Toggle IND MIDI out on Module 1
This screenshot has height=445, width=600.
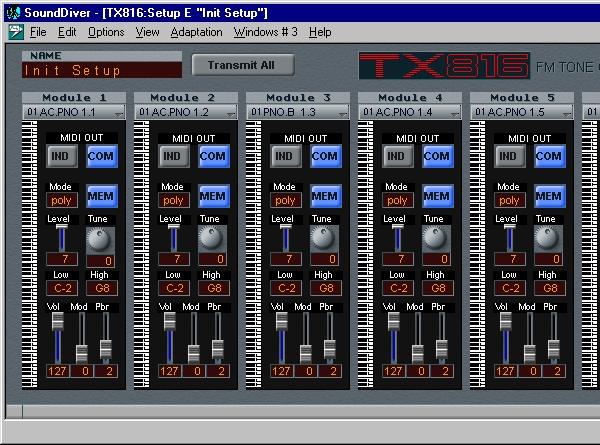62,156
